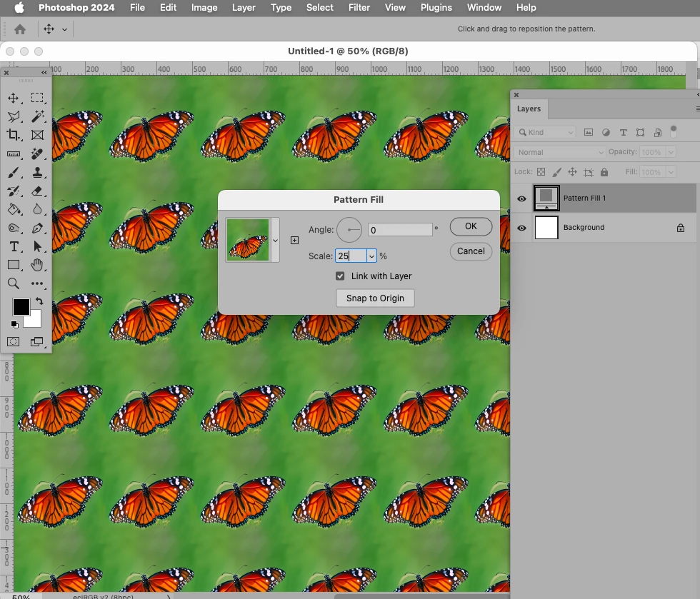This screenshot has height=599, width=700.
Task: Select the Spot Healing Brush tool
Action: [x=37, y=154]
